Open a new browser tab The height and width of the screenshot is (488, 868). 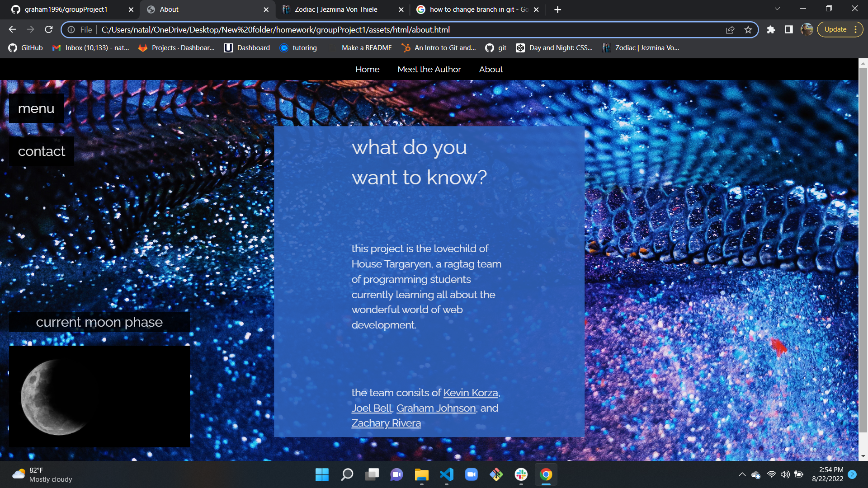tap(558, 9)
